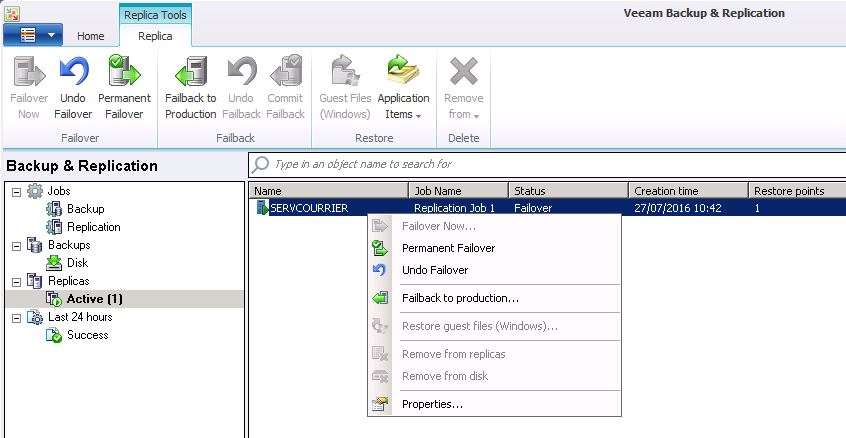Click the Commit Failback ribbon icon
The height and width of the screenshot is (438, 846).
click(x=285, y=71)
